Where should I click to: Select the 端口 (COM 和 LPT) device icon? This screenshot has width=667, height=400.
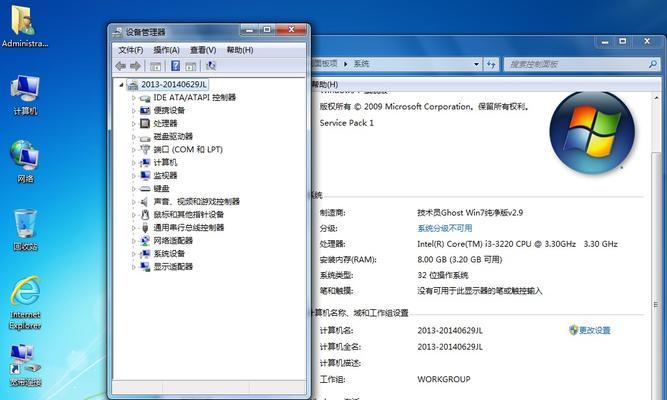pos(145,150)
